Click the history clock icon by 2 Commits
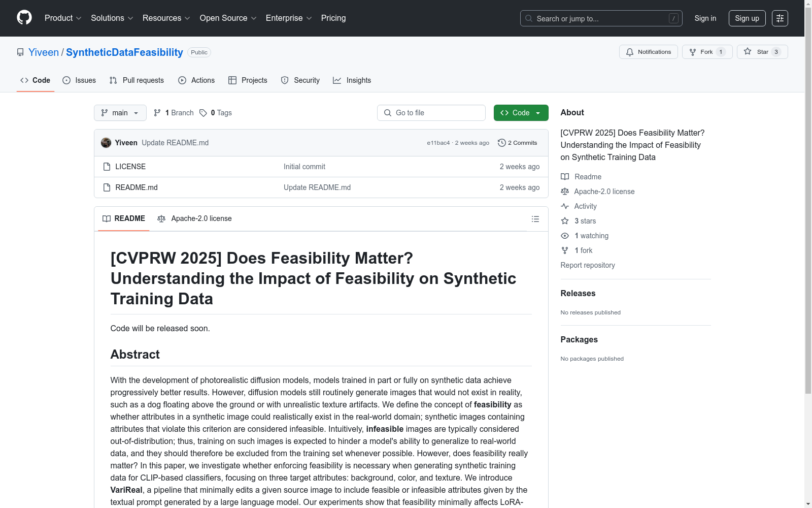812x508 pixels. (502, 143)
